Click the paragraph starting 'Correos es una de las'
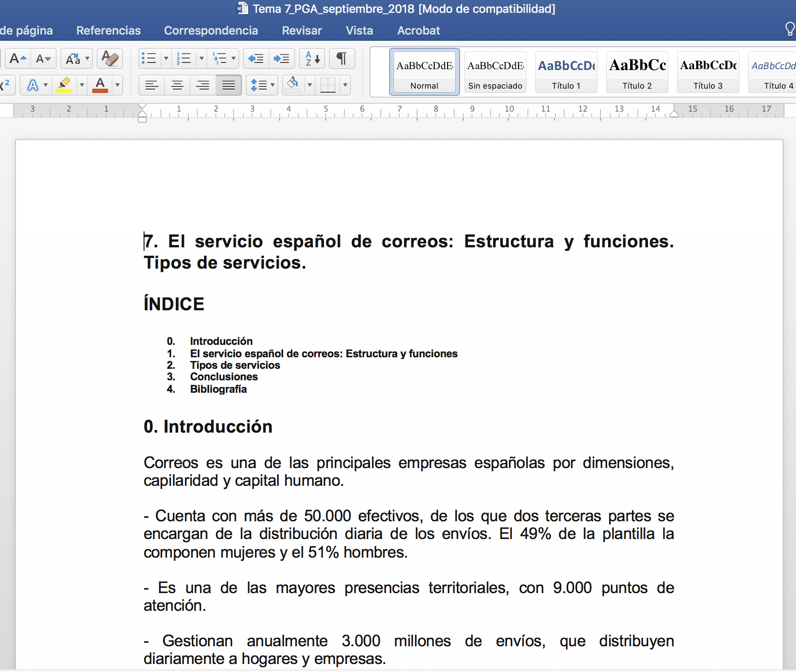This screenshot has width=796, height=672. [x=409, y=472]
